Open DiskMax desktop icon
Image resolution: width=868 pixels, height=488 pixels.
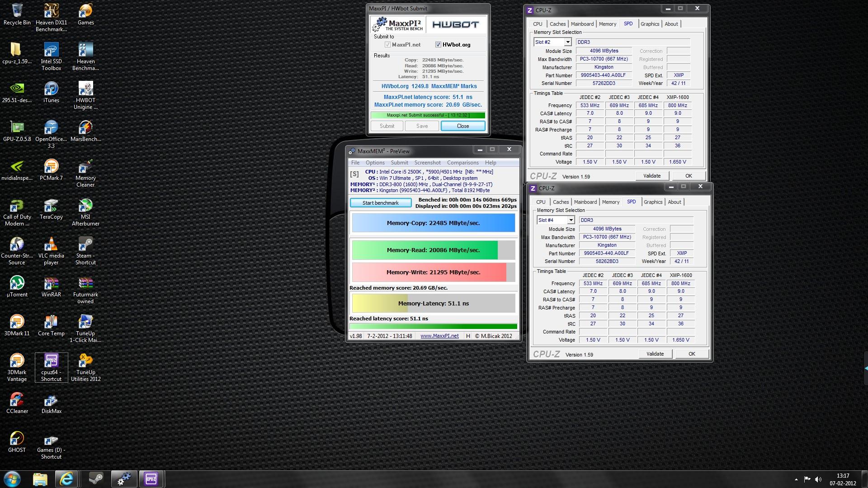pyautogui.click(x=51, y=403)
